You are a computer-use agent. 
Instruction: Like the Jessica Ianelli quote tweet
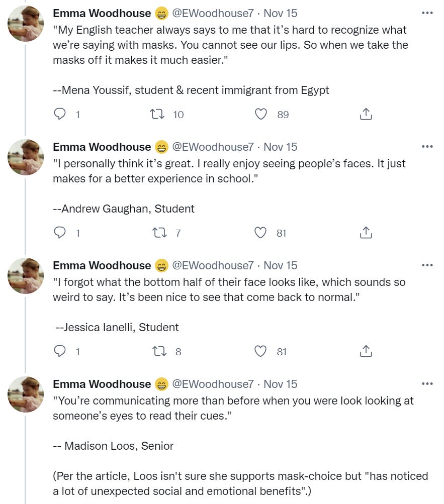260,352
